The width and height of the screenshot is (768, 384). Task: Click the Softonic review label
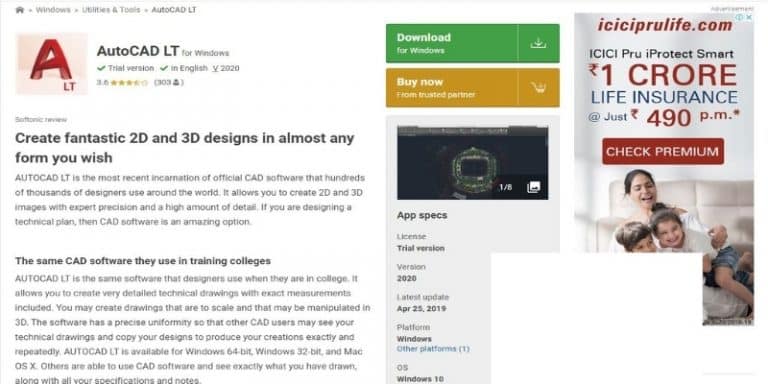41,120
